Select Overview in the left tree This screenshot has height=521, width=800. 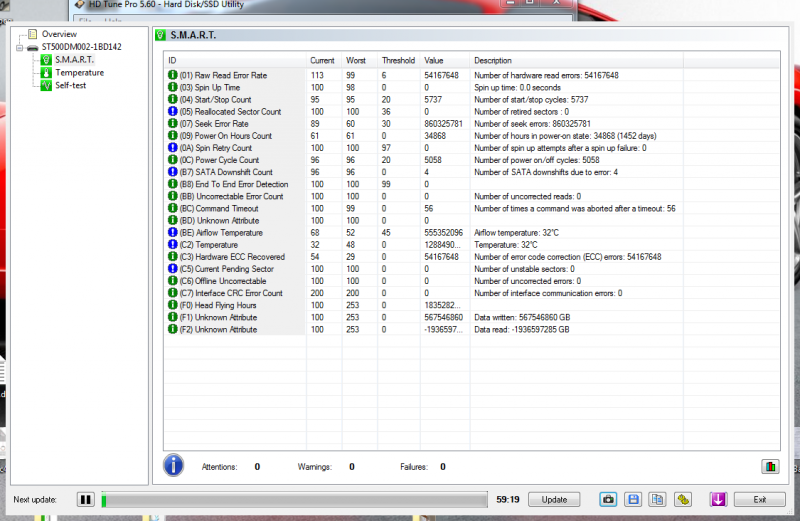pos(58,34)
